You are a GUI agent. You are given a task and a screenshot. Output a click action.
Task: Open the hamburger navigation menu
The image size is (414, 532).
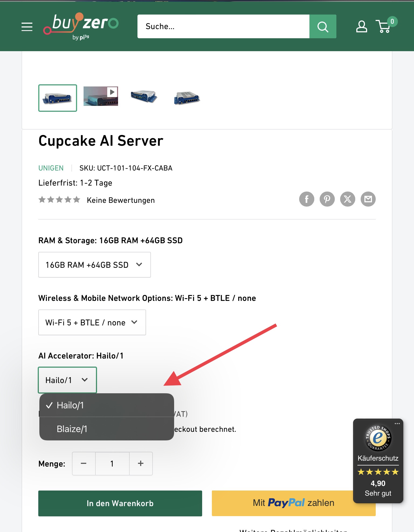27,27
